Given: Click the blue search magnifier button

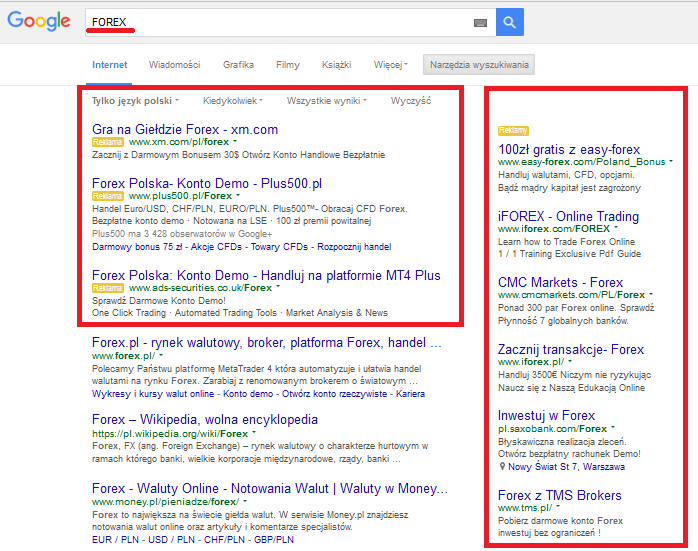Looking at the screenshot, I should (x=509, y=21).
